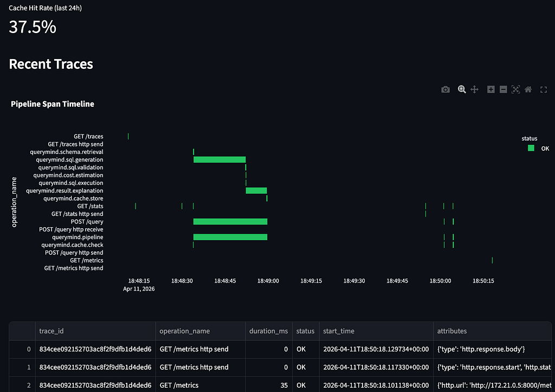The height and width of the screenshot is (392, 555).
Task: Click start_time cell 18:50:18.101138
Action: tap(376, 385)
